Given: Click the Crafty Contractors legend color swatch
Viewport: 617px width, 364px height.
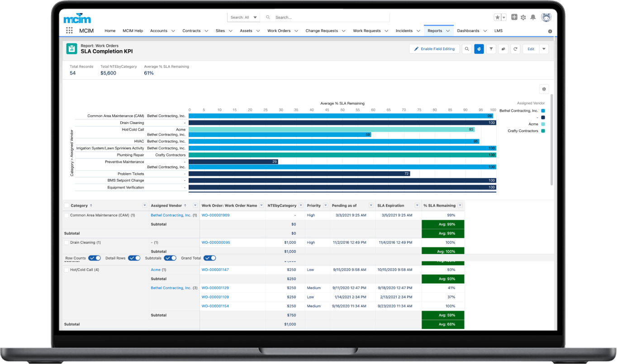Looking at the screenshot, I should pos(543,131).
